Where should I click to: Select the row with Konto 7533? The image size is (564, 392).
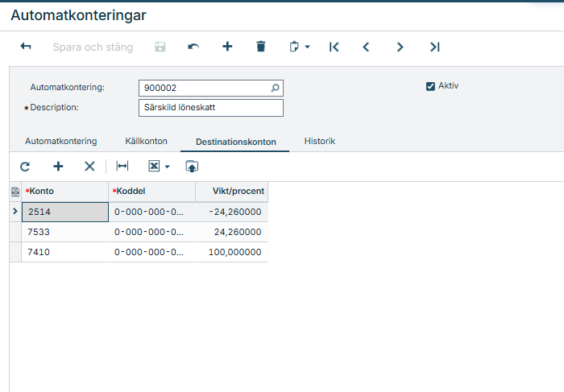pyautogui.click(x=64, y=232)
